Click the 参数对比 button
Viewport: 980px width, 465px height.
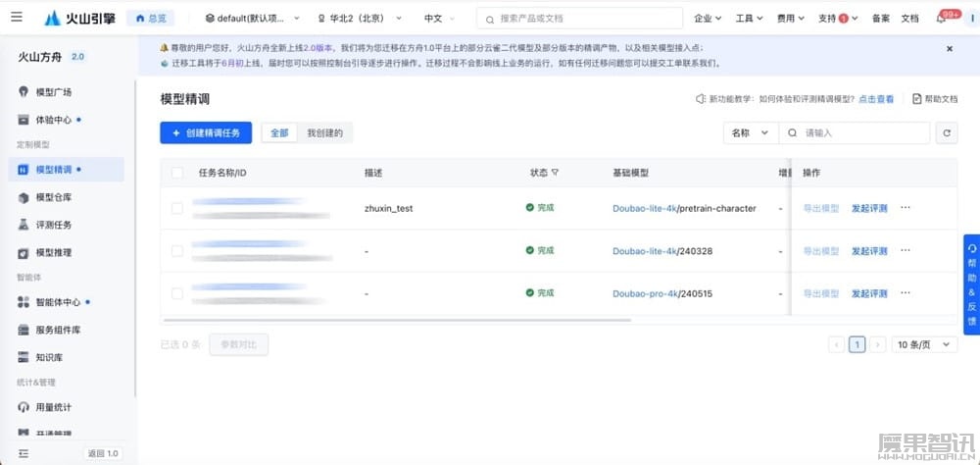click(239, 344)
